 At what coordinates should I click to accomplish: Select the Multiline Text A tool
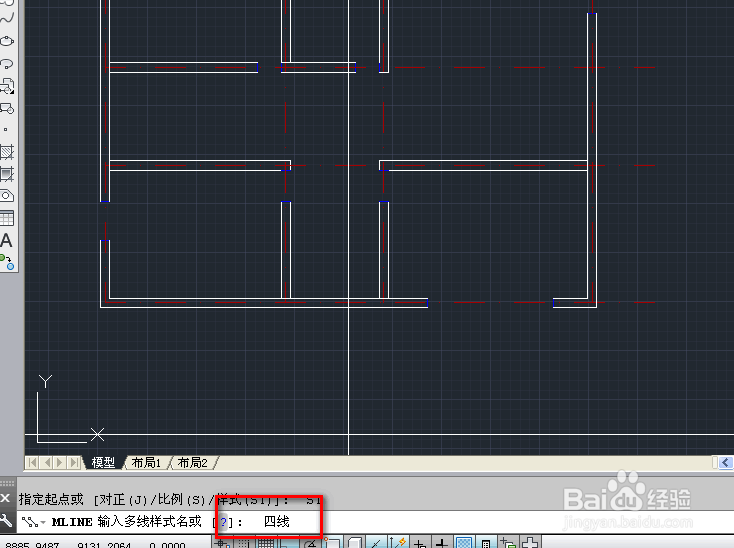click(7, 241)
